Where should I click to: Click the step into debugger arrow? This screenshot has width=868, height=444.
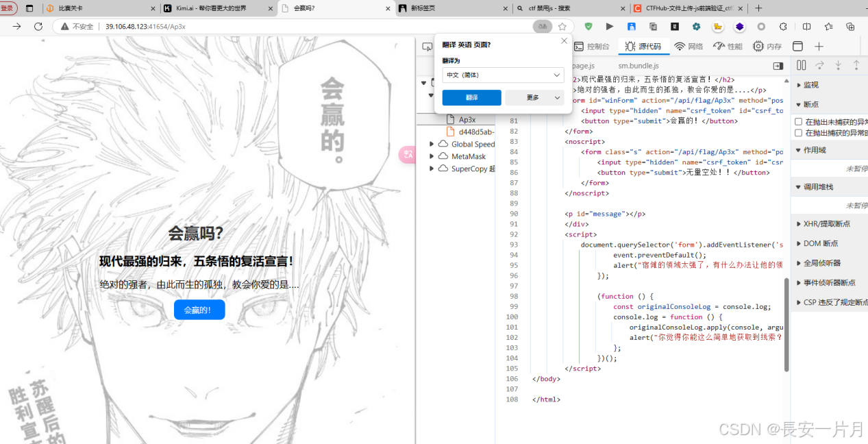(x=838, y=65)
